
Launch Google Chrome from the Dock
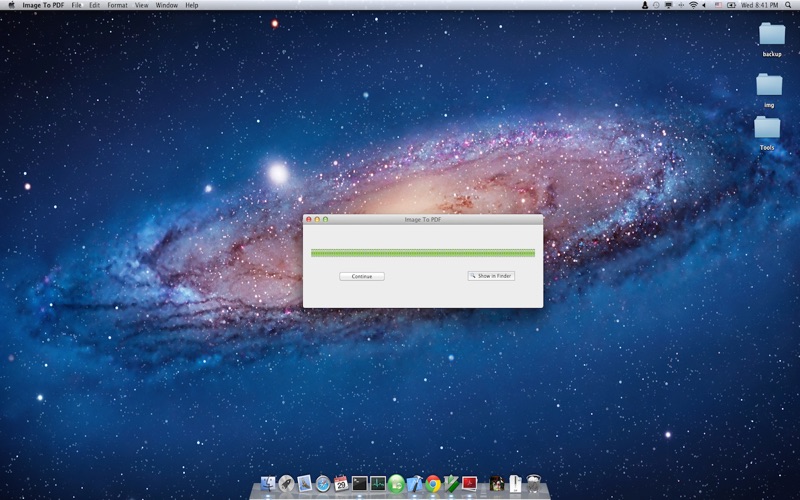click(x=433, y=484)
